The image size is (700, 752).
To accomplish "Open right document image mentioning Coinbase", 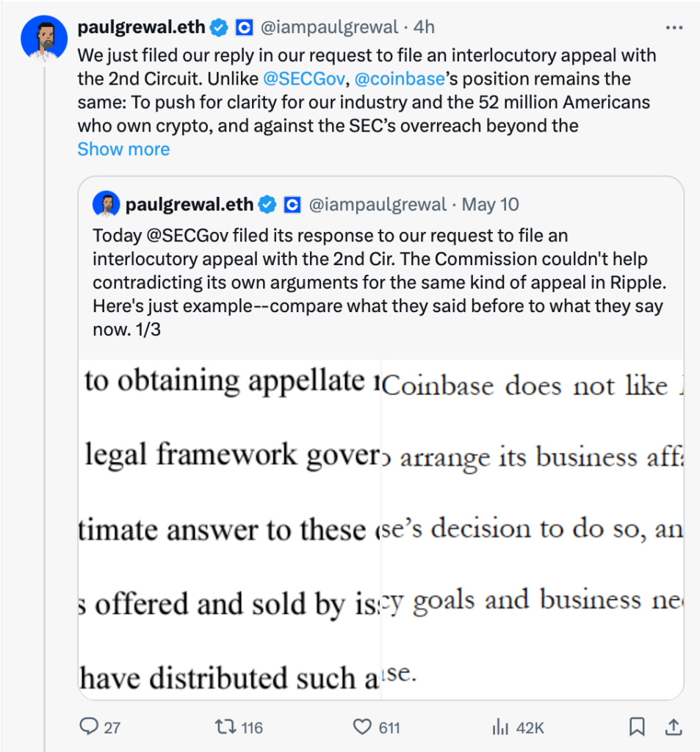I will (x=532, y=529).
